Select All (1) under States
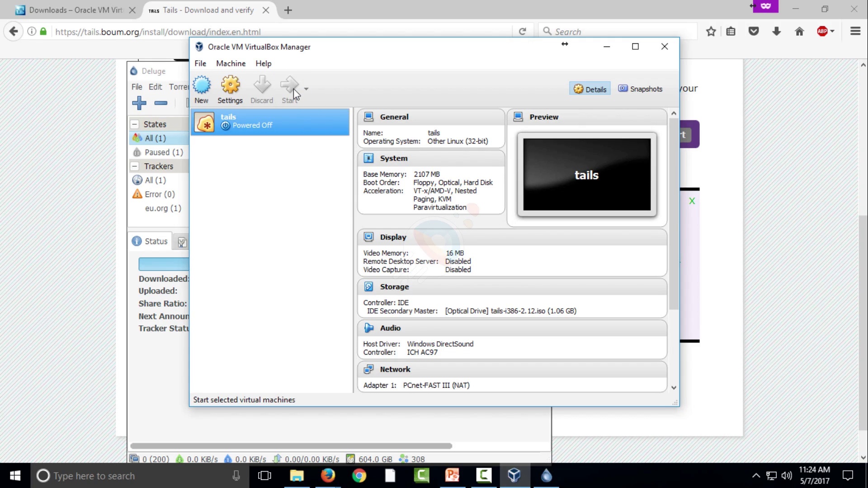This screenshot has height=488, width=868. (x=159, y=138)
